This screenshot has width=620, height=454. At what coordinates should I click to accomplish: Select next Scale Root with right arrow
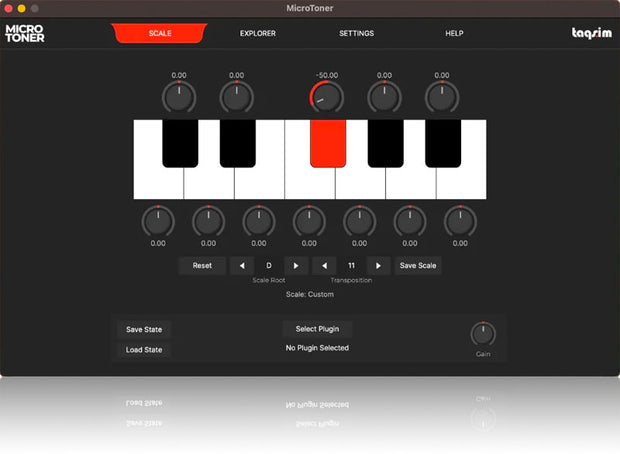[296, 265]
